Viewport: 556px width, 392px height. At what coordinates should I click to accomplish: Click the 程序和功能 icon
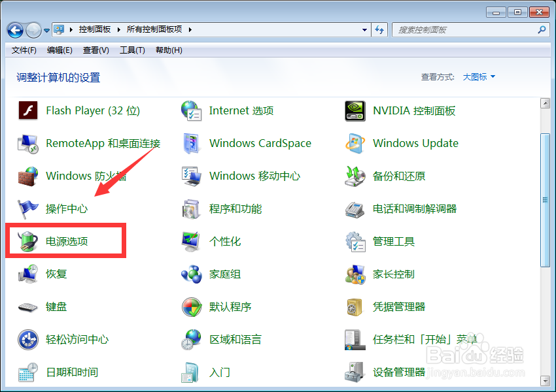click(x=192, y=209)
